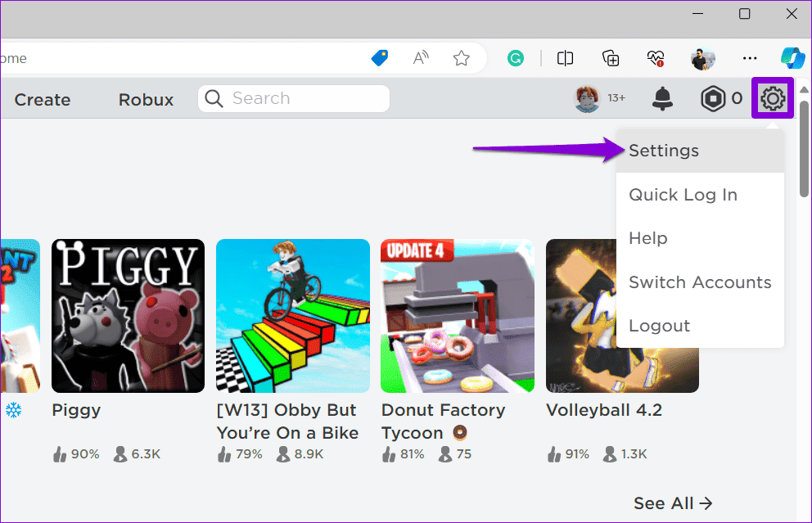
Task: Open the Robux navigation link
Action: (146, 99)
